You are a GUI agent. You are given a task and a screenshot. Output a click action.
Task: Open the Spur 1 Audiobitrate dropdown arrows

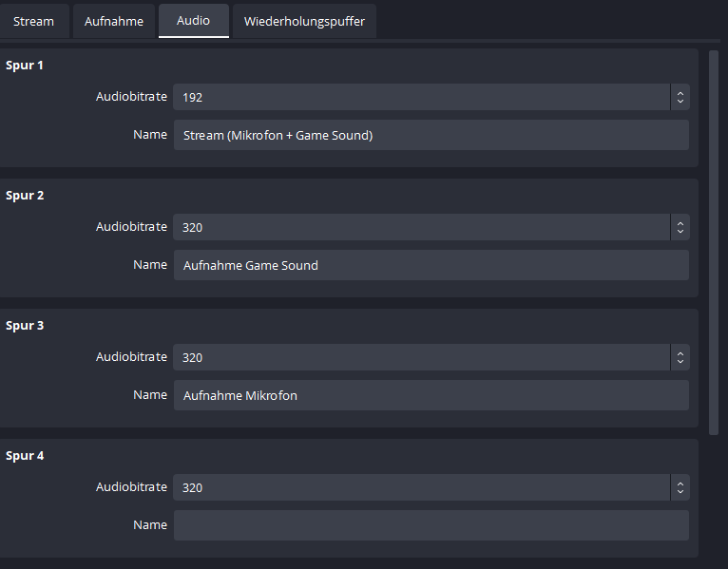pos(680,97)
